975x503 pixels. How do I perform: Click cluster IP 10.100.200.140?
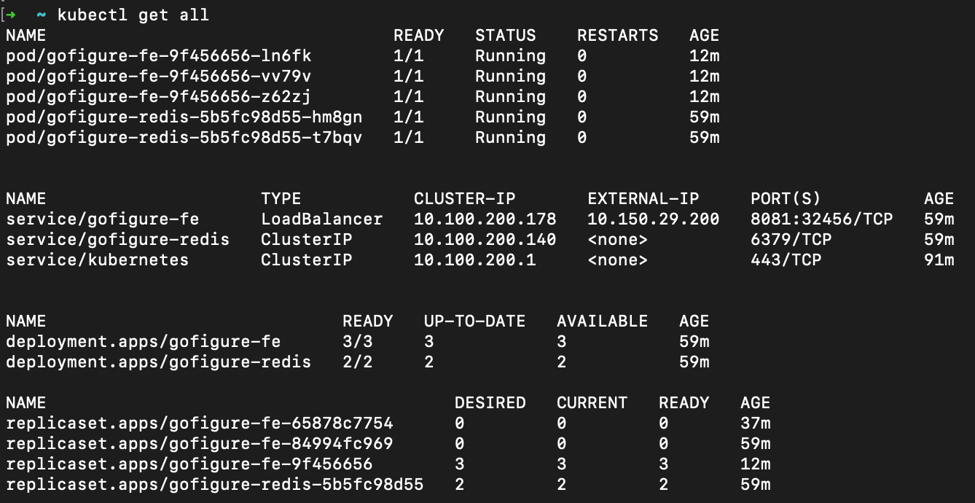click(484, 239)
